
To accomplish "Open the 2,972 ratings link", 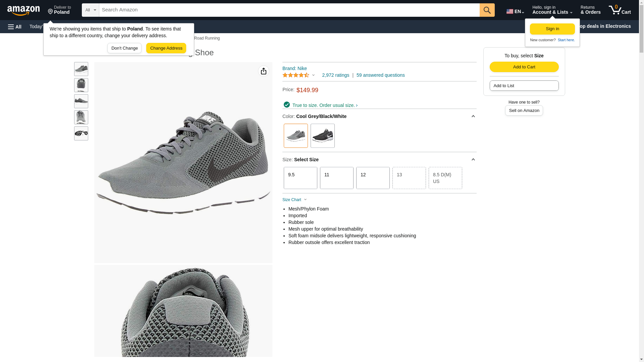I will pyautogui.click(x=335, y=75).
